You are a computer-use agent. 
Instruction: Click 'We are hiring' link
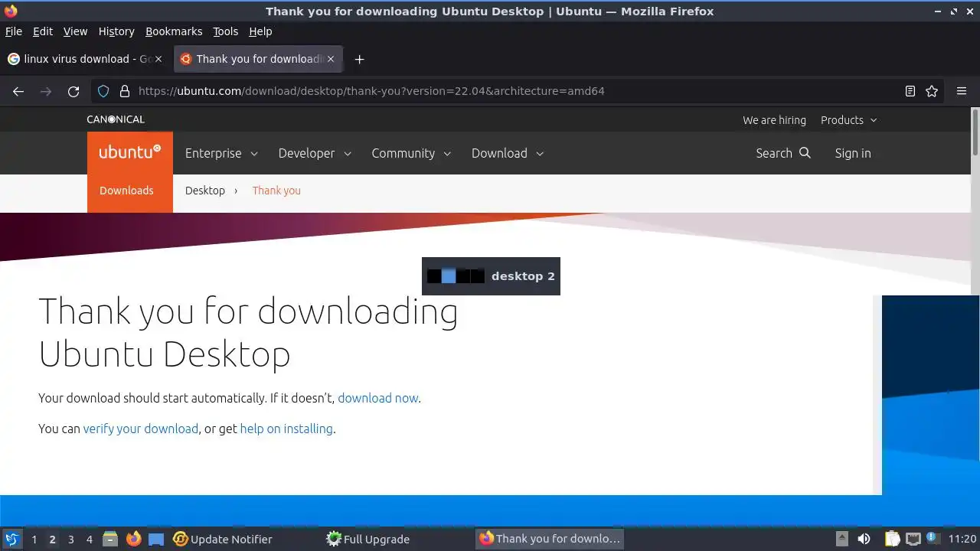(x=774, y=120)
